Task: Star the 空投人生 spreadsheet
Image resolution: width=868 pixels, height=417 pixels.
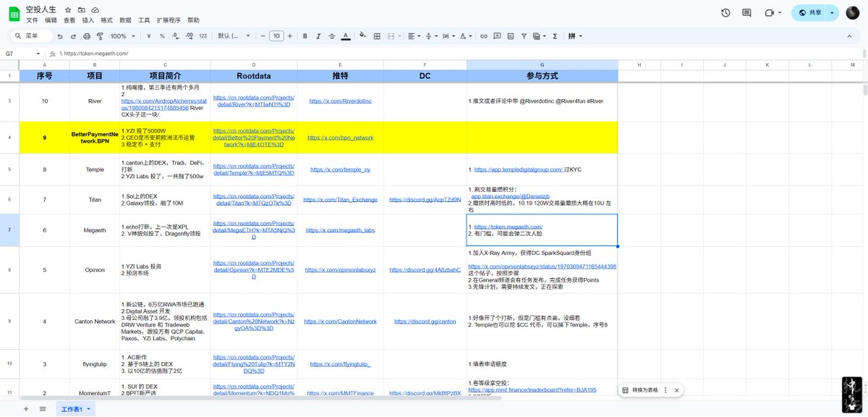Action: click(x=68, y=10)
